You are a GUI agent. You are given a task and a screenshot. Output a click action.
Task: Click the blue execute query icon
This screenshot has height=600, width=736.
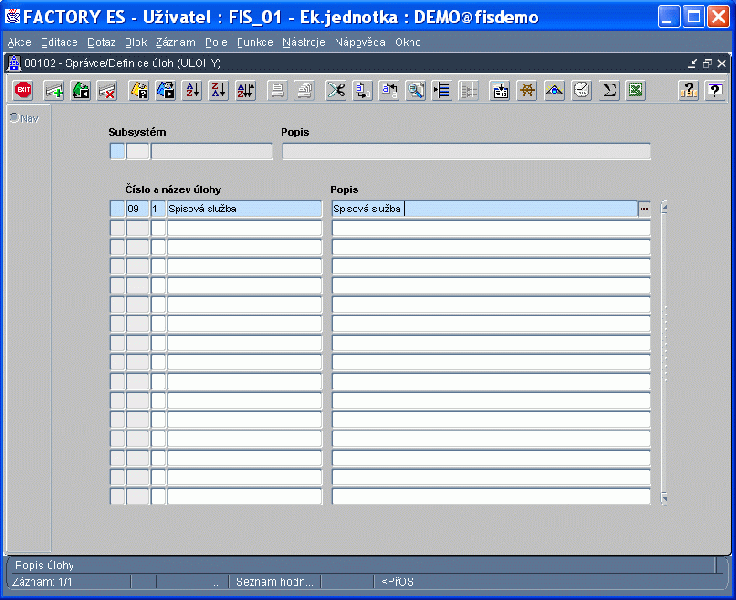[x=166, y=90]
